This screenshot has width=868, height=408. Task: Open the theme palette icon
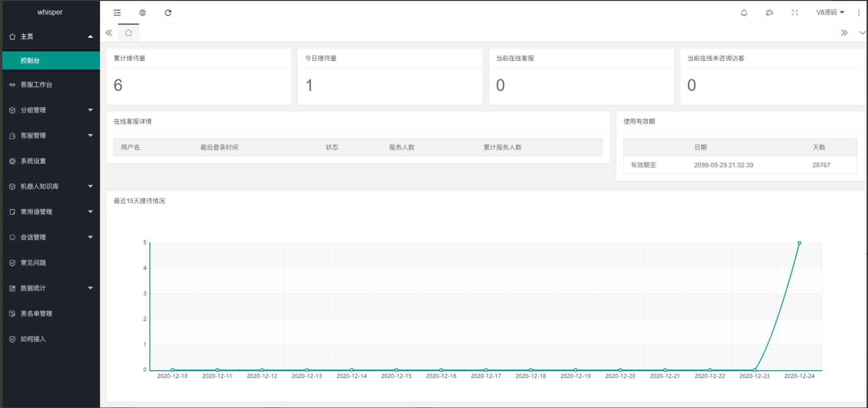tap(769, 13)
